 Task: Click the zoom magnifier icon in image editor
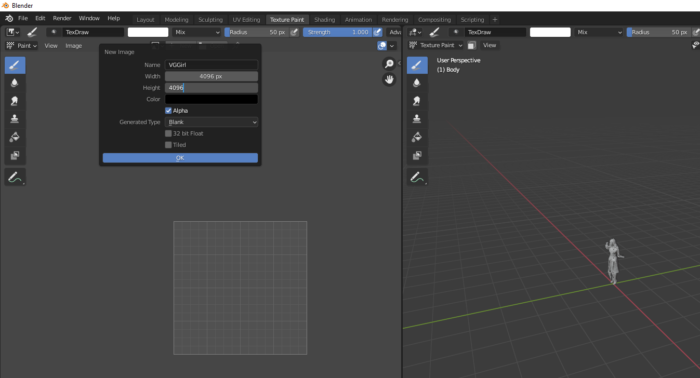(389, 64)
